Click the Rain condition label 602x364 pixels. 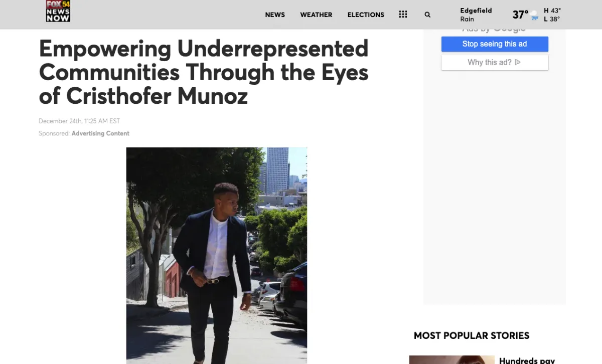pos(467,19)
